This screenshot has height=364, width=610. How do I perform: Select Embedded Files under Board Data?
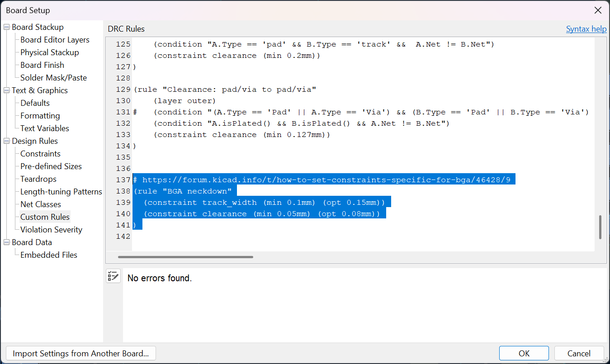click(x=48, y=255)
